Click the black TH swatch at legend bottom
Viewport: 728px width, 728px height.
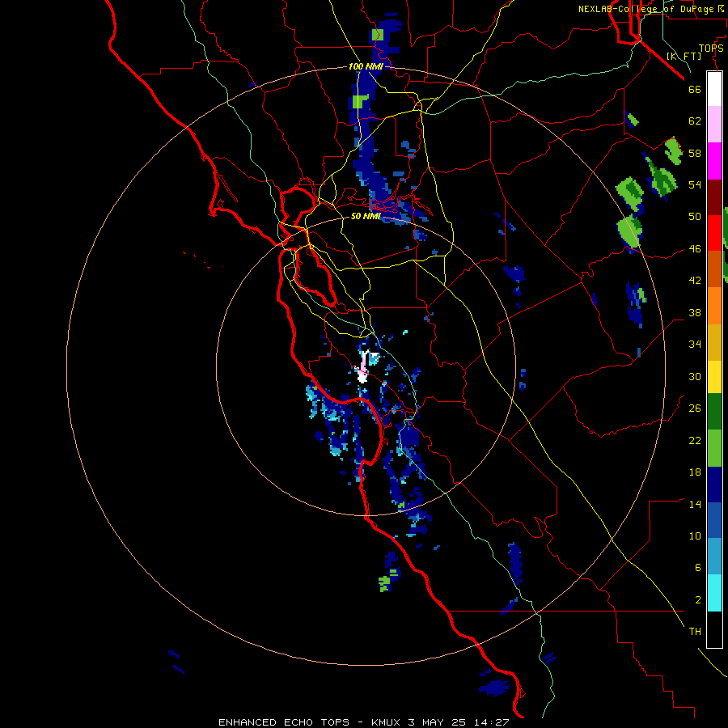(x=714, y=629)
